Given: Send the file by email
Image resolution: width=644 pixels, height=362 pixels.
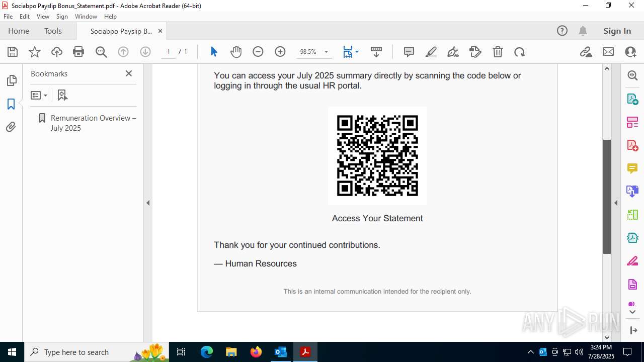Looking at the screenshot, I should (x=608, y=52).
